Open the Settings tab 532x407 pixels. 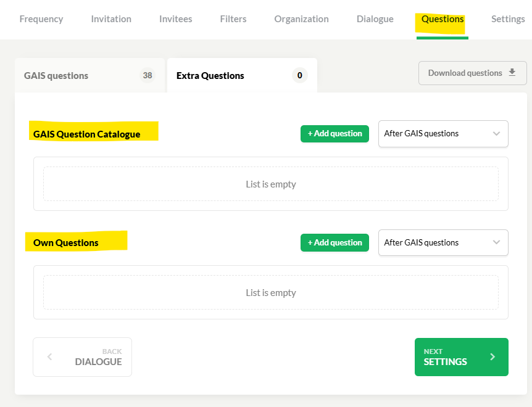(x=508, y=19)
